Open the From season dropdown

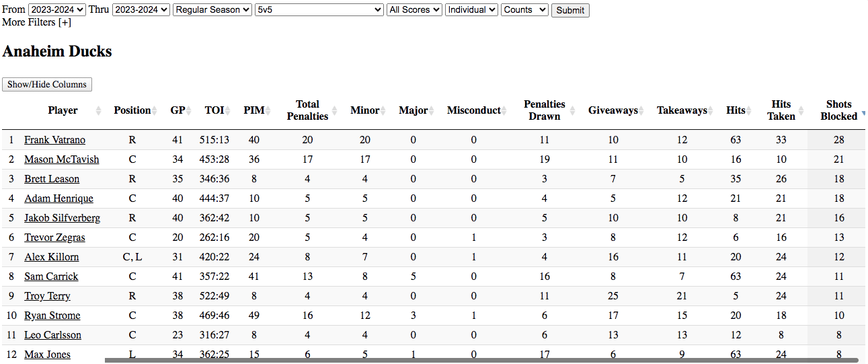pyautogui.click(x=57, y=9)
